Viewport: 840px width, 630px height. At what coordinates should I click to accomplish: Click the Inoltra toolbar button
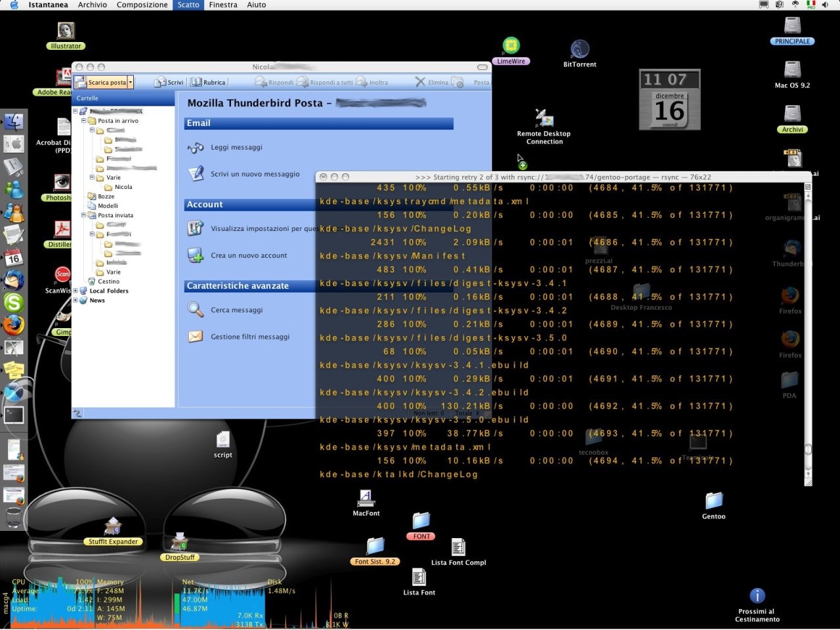tap(372, 82)
